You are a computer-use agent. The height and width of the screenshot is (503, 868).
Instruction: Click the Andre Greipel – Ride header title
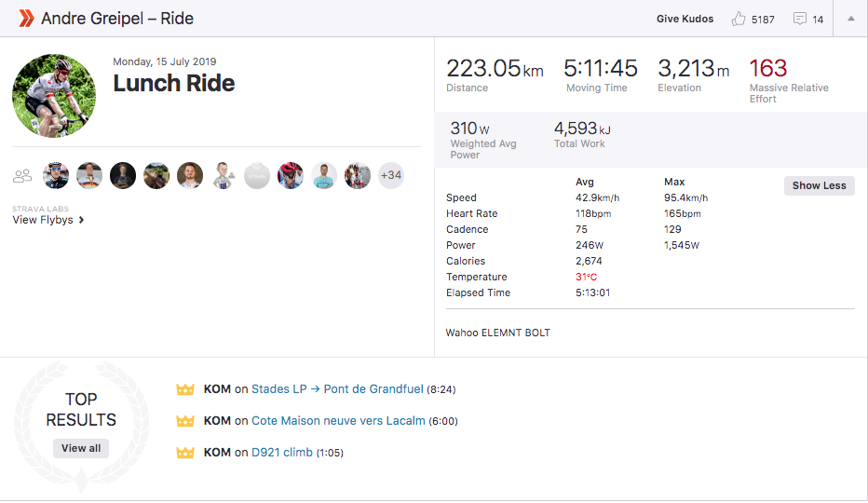tap(117, 19)
